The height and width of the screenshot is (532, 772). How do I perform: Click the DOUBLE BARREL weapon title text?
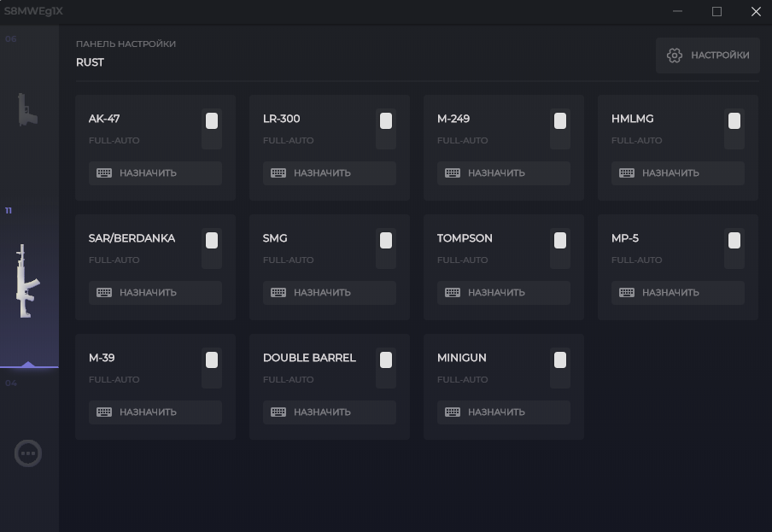(309, 358)
